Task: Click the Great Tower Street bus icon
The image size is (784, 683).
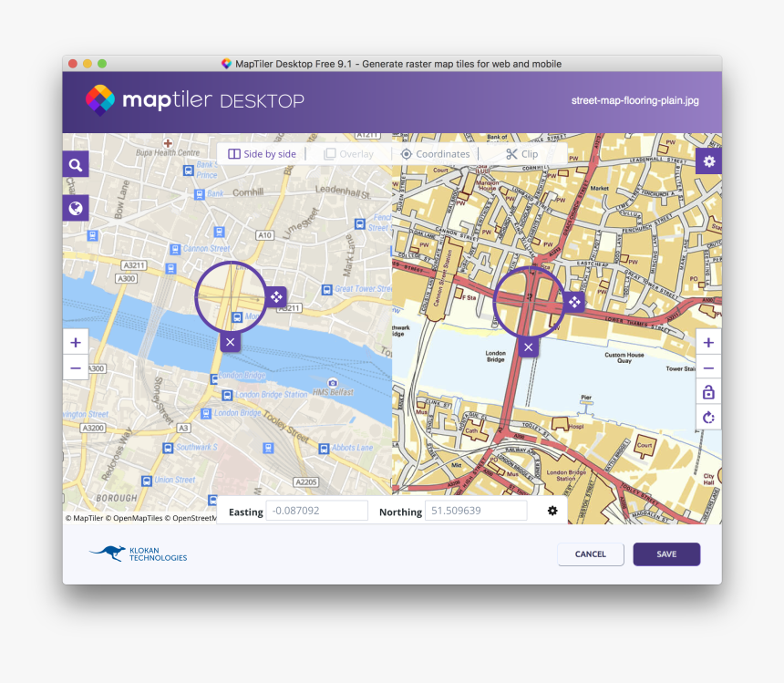Action: [326, 289]
